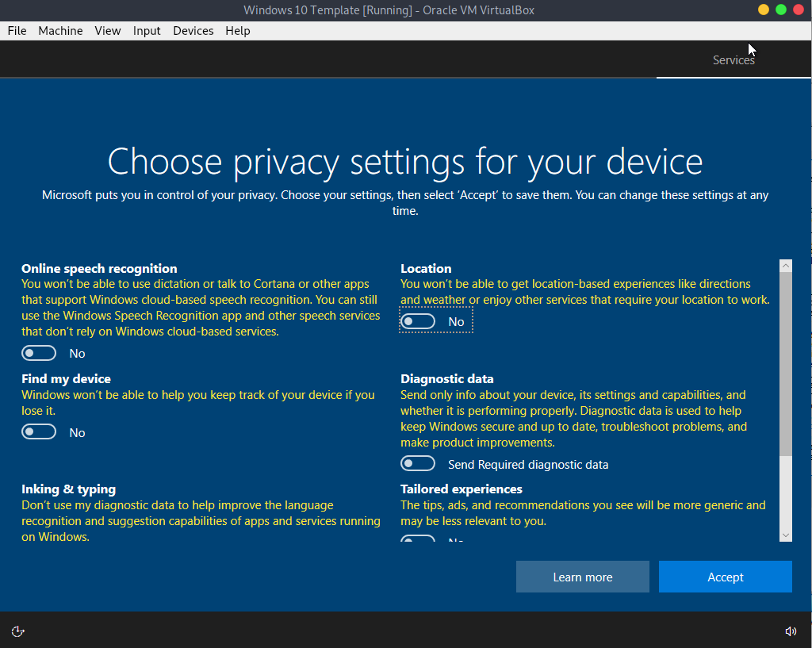The width and height of the screenshot is (812, 648).
Task: Click the volume speaker icon
Action: [791, 631]
